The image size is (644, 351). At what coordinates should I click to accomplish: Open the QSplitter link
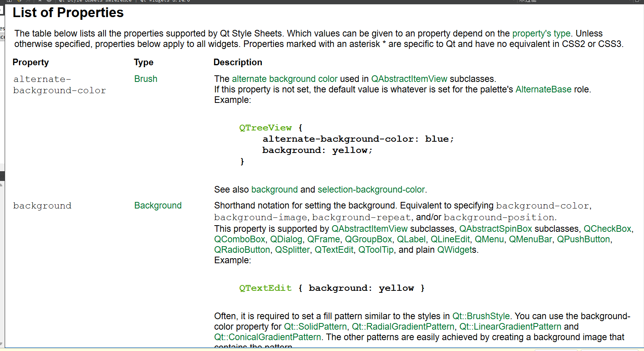click(293, 250)
